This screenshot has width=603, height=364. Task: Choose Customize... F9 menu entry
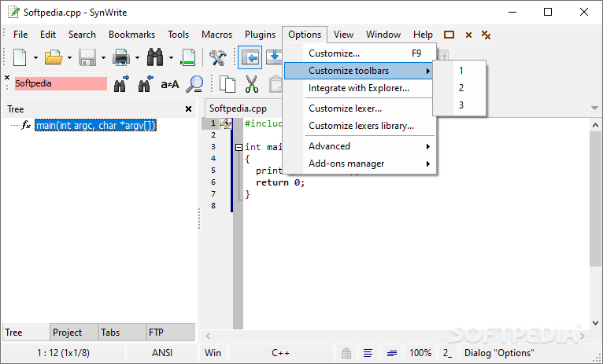coord(360,53)
